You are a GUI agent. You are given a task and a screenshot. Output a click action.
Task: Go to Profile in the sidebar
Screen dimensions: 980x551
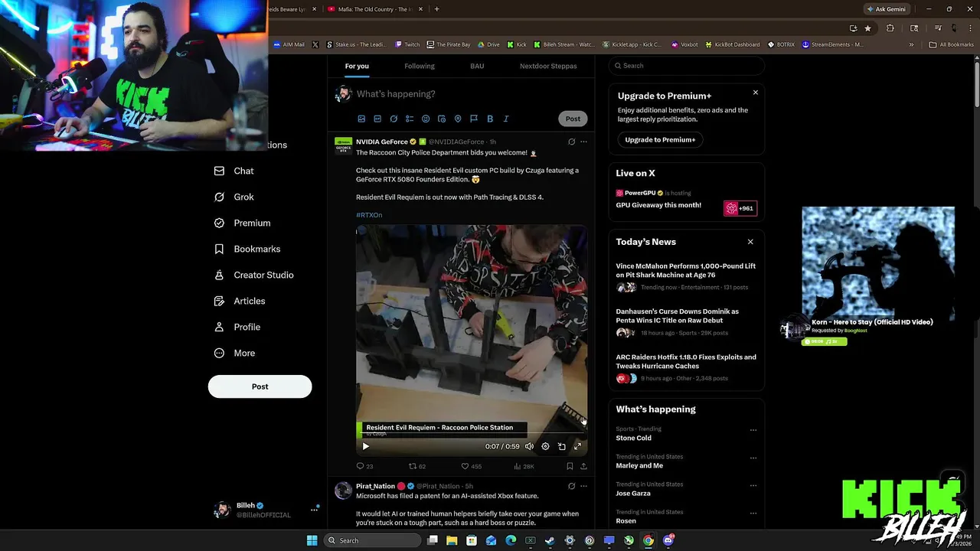[237, 327]
